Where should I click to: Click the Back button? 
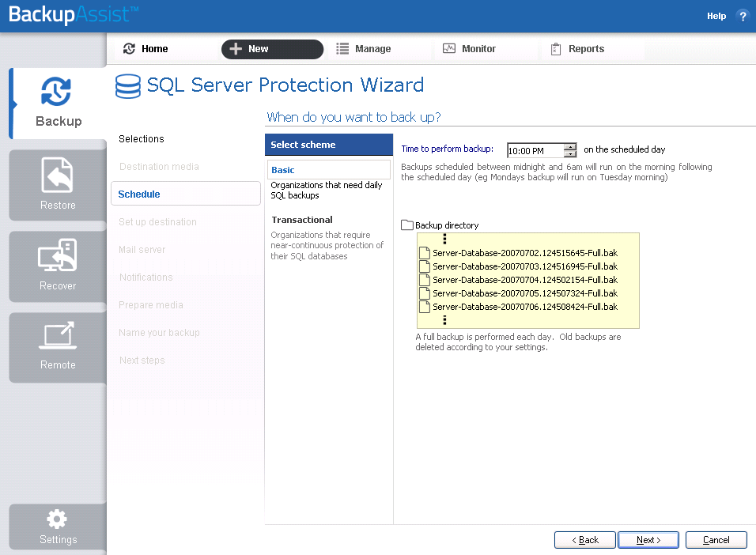pos(585,540)
